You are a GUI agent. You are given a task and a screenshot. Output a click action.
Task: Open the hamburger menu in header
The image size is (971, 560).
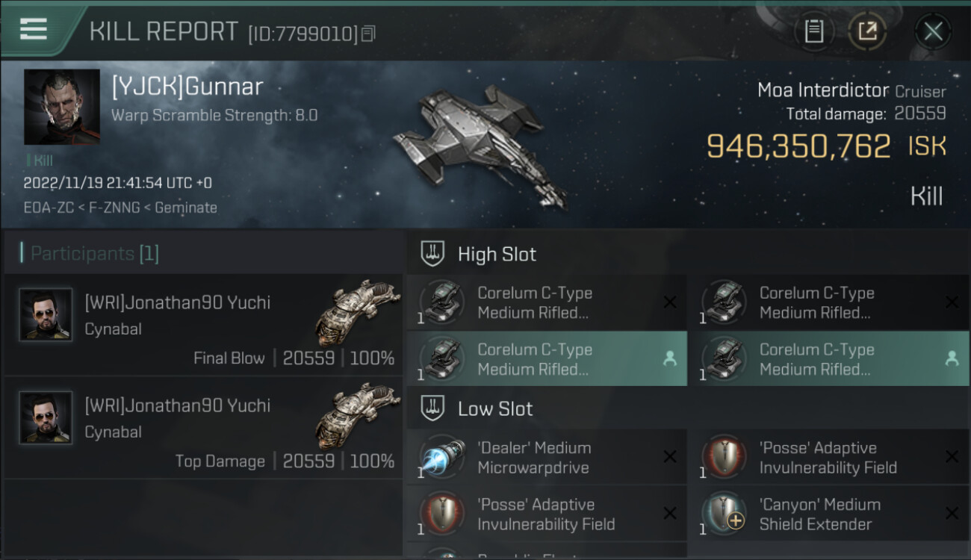(34, 29)
